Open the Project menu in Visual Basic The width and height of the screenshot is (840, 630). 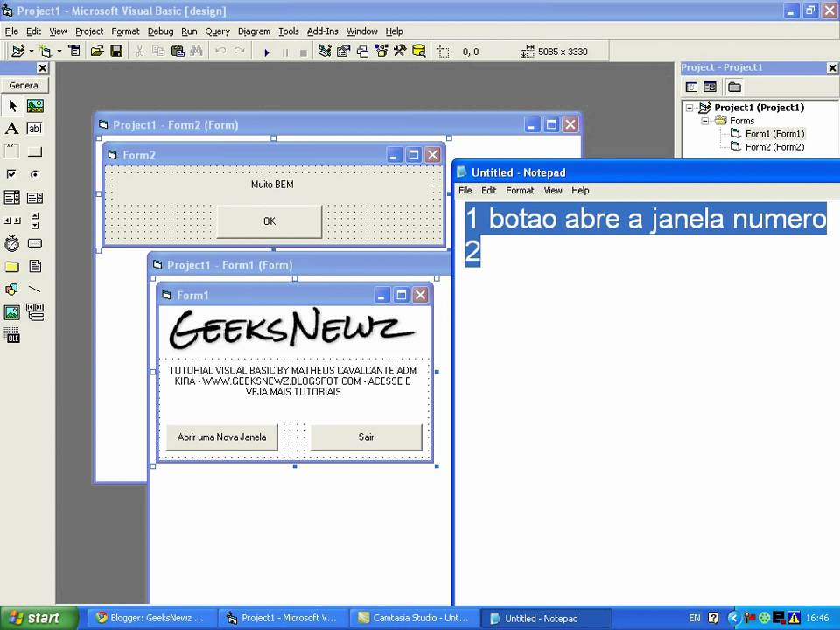[x=89, y=31]
